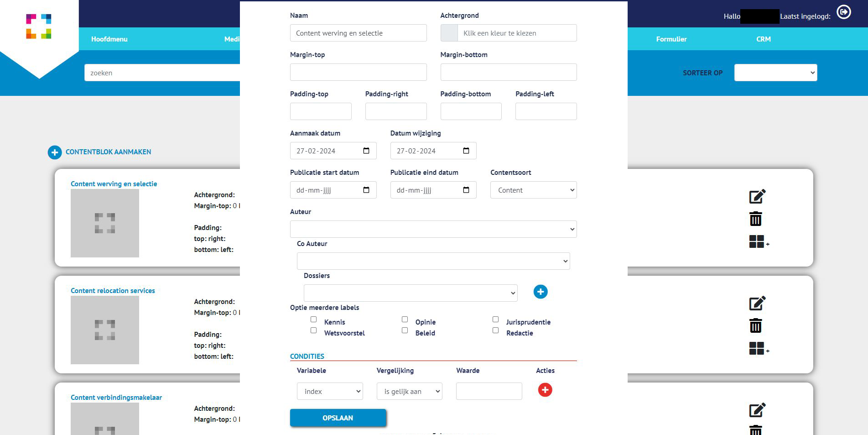This screenshot has width=868, height=435.
Task: Click the zoeken search field
Action: (x=162, y=73)
